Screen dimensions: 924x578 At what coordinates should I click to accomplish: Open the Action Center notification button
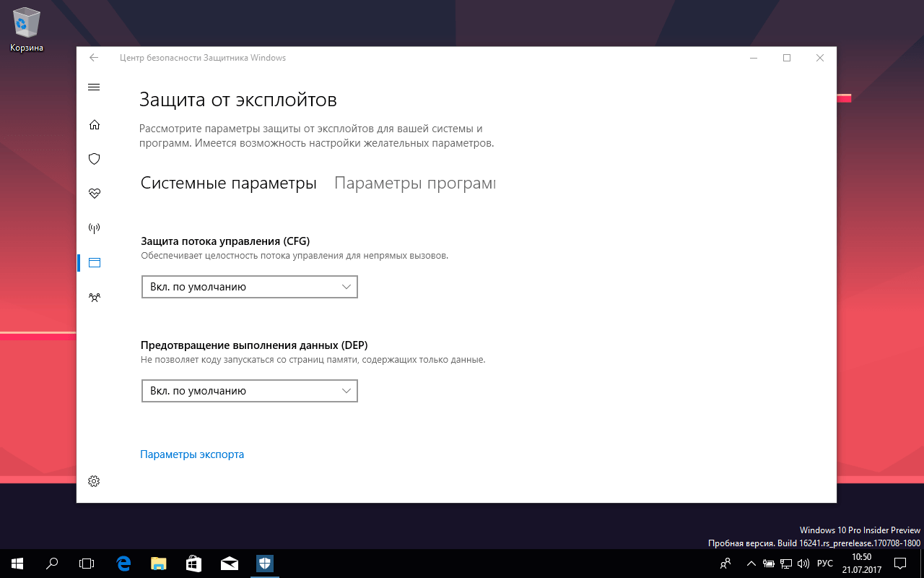[900, 564]
